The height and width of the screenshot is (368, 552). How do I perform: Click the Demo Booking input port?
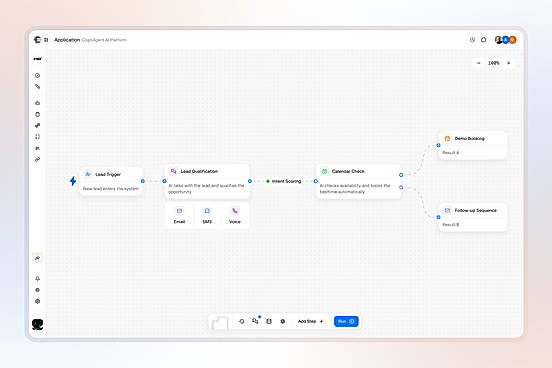(x=438, y=145)
